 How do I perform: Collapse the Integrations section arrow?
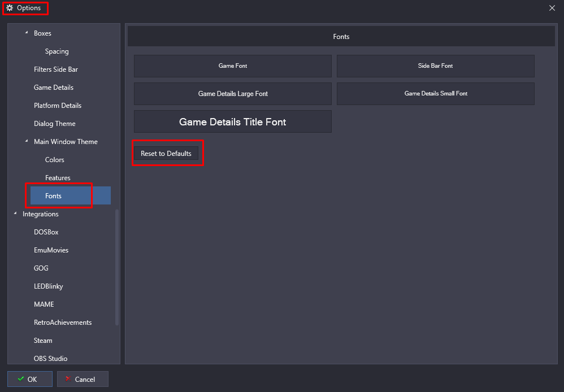15,214
